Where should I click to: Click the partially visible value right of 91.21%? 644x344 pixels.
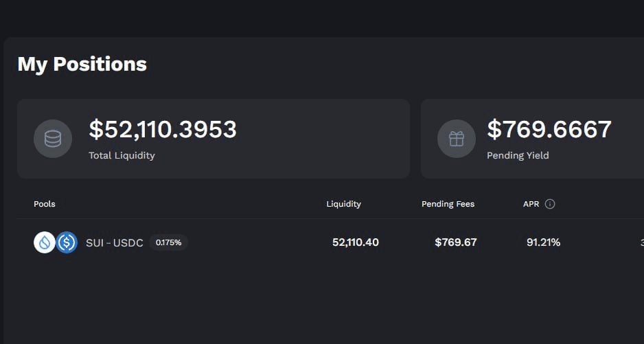[x=641, y=242]
